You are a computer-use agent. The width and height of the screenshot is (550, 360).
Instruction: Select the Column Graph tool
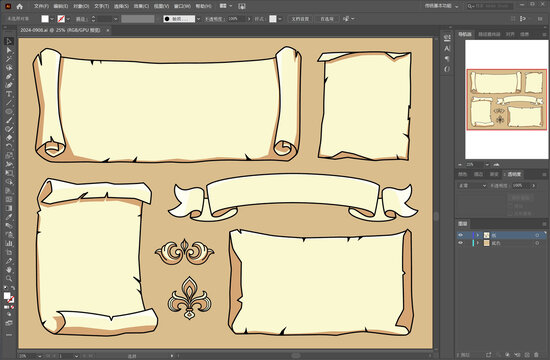pyautogui.click(x=9, y=243)
